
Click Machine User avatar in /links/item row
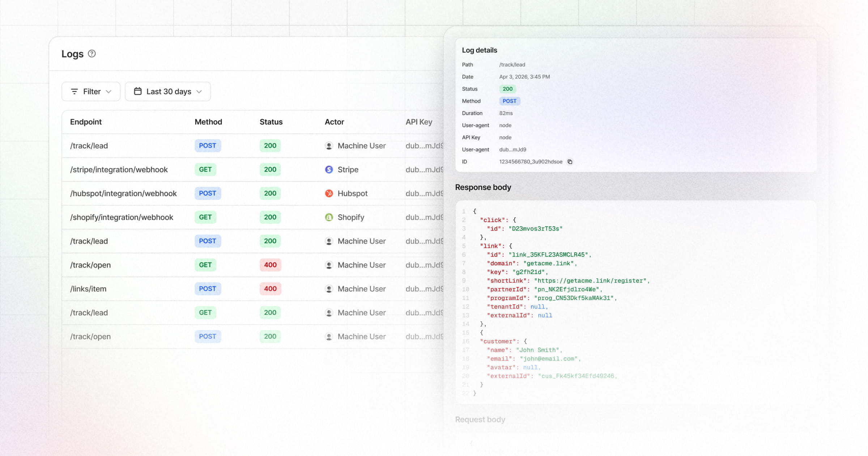(x=329, y=289)
